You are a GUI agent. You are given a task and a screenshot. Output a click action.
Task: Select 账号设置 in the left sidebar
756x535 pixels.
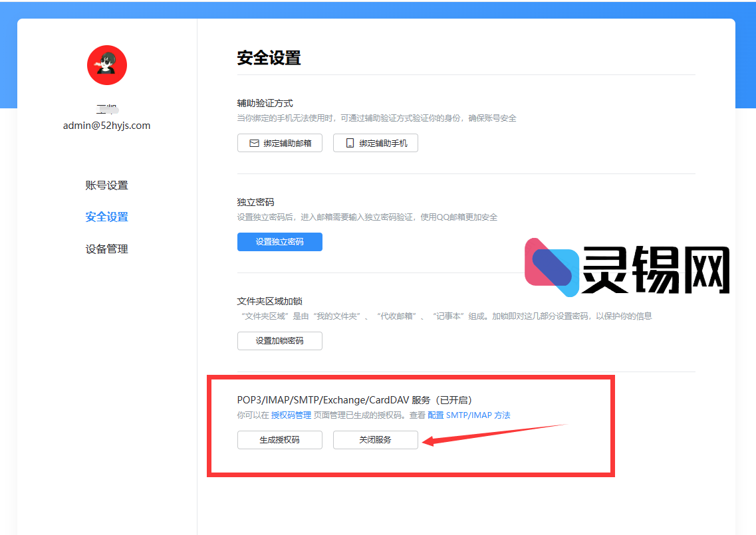pos(106,185)
